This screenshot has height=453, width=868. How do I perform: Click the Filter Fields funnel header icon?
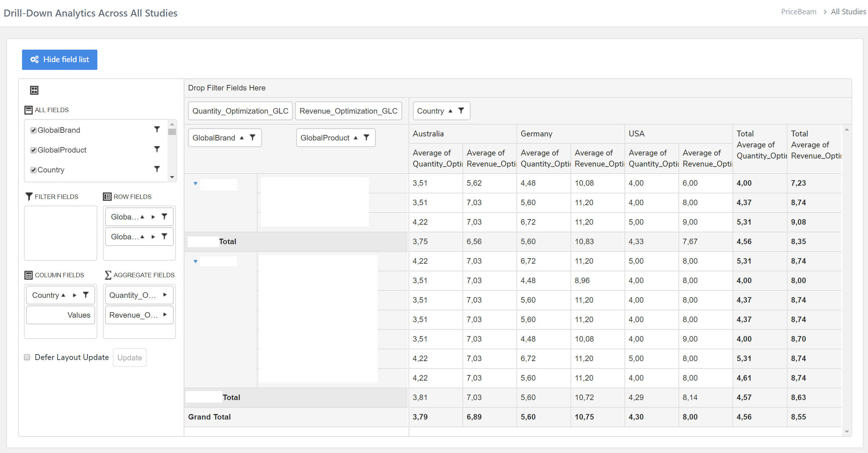click(x=29, y=197)
